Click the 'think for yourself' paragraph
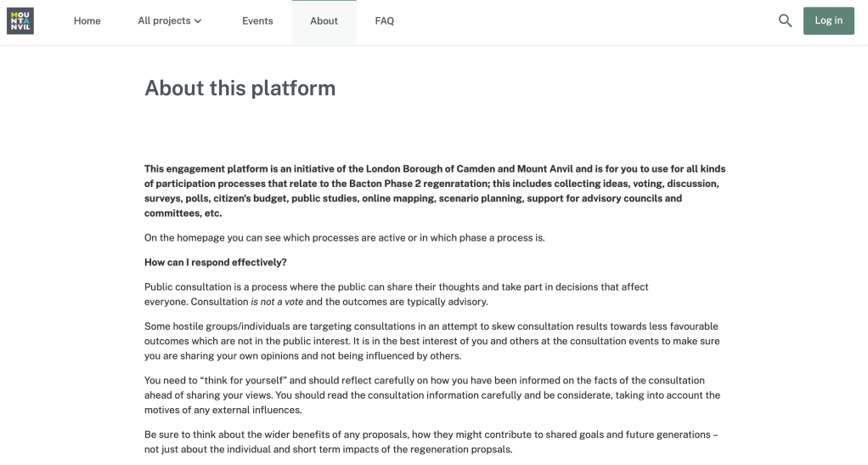Viewport: 868px width, 465px height. 431,394
